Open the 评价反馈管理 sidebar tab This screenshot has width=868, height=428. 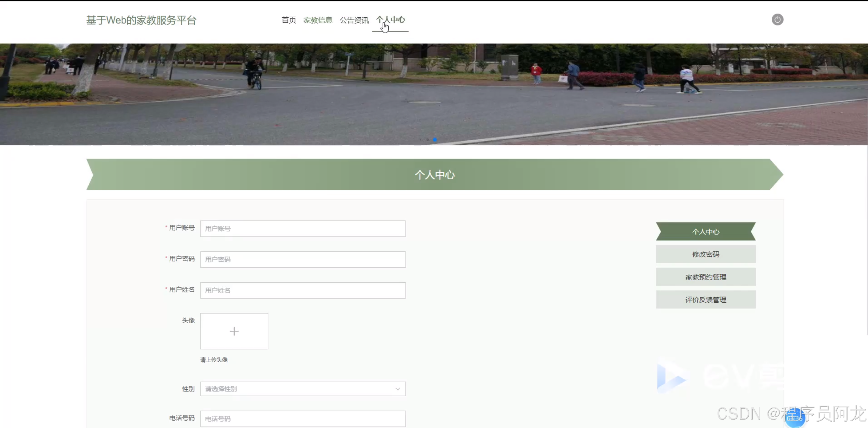pos(706,300)
